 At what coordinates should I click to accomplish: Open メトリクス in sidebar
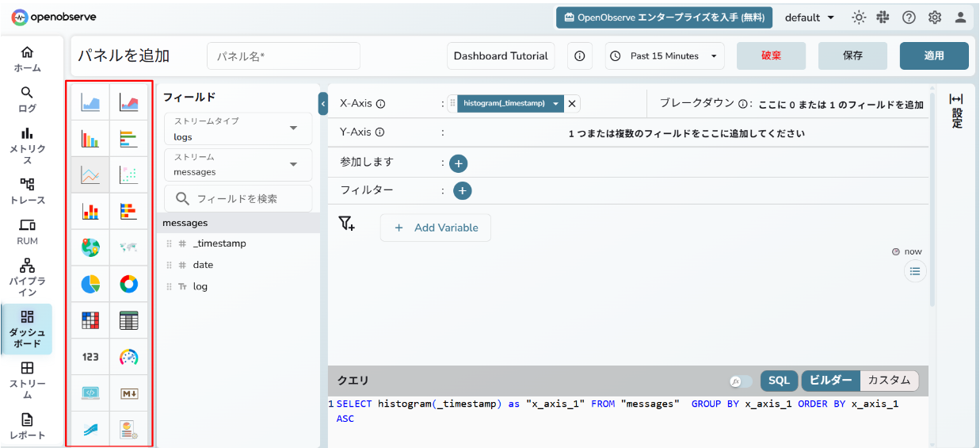(x=27, y=146)
